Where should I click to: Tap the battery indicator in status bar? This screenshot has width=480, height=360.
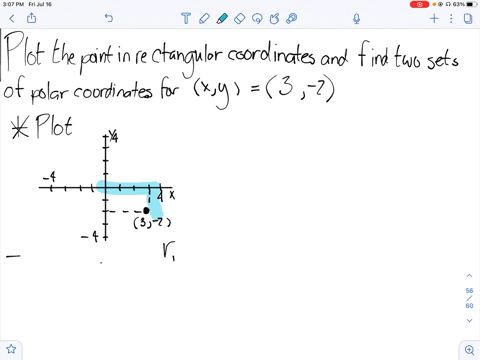pos(472,4)
